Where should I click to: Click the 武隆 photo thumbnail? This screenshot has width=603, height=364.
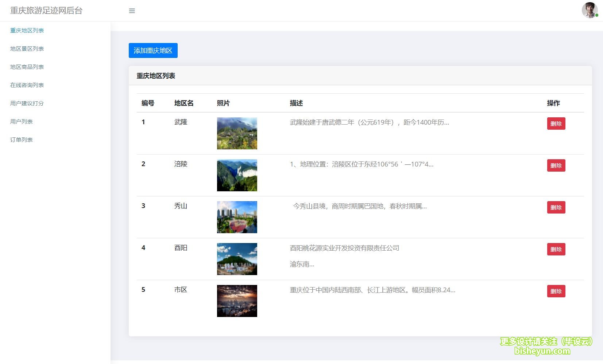click(x=237, y=133)
